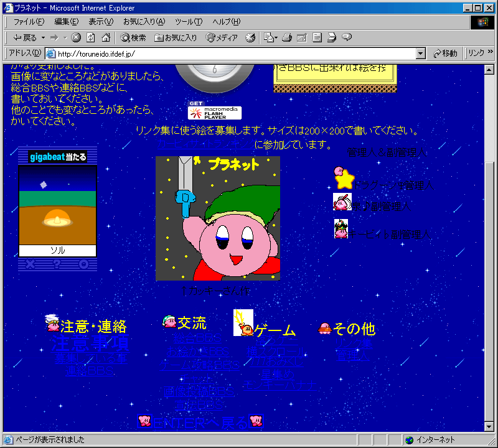Open the メディア media panel
The image size is (498, 448).
(222, 38)
